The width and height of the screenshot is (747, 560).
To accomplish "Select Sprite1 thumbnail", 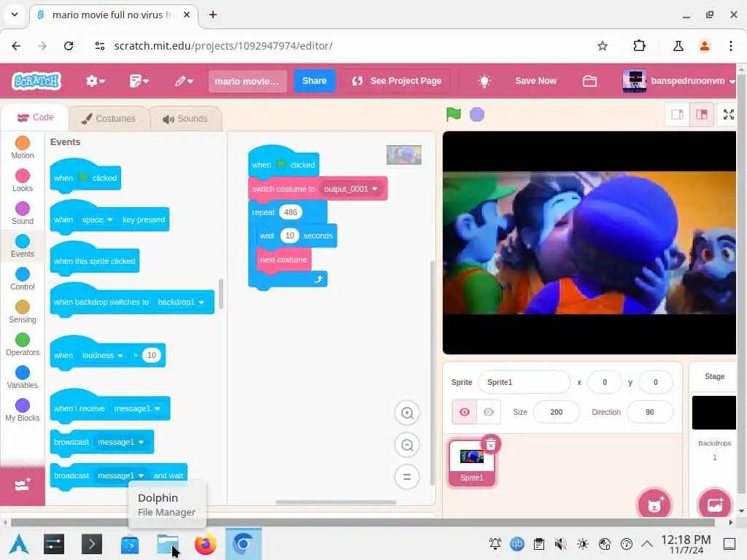I will pos(472,463).
